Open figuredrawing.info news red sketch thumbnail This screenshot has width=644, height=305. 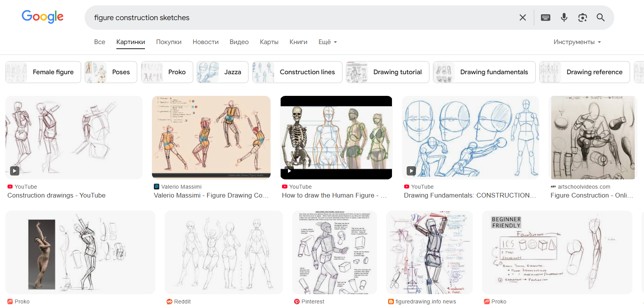429,252
